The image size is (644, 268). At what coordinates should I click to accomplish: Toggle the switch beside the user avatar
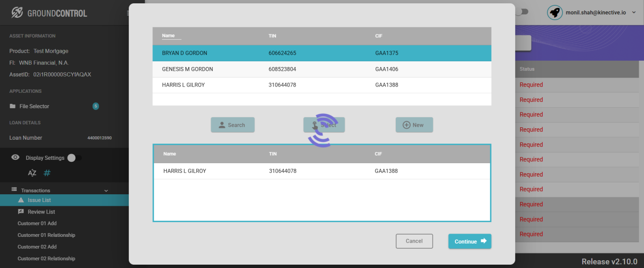click(x=521, y=11)
